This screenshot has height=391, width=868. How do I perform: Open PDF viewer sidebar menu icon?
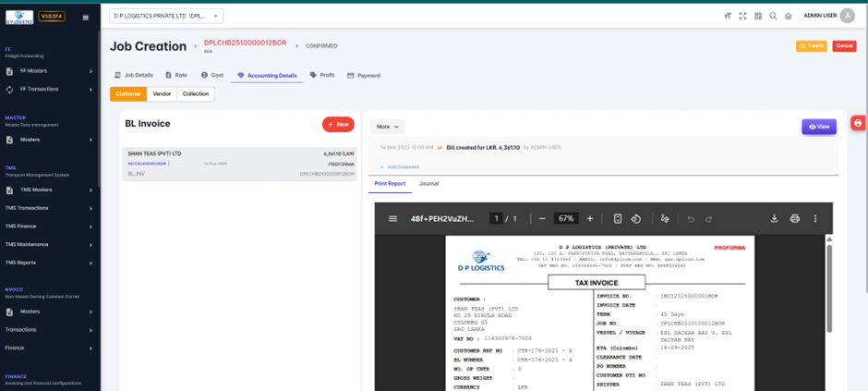point(392,219)
